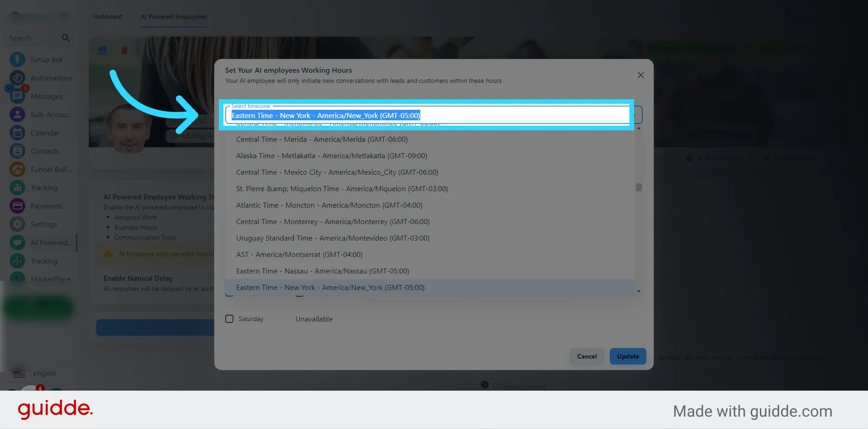Choose Central Time - Monterrey timezone
The image size is (868, 429).
point(430,221)
